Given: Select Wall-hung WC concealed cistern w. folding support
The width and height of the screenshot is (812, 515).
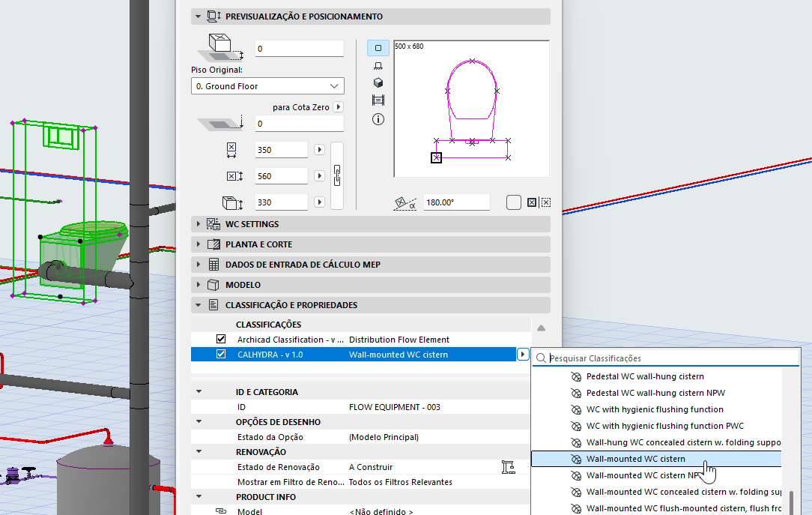Looking at the screenshot, I should [x=655, y=442].
